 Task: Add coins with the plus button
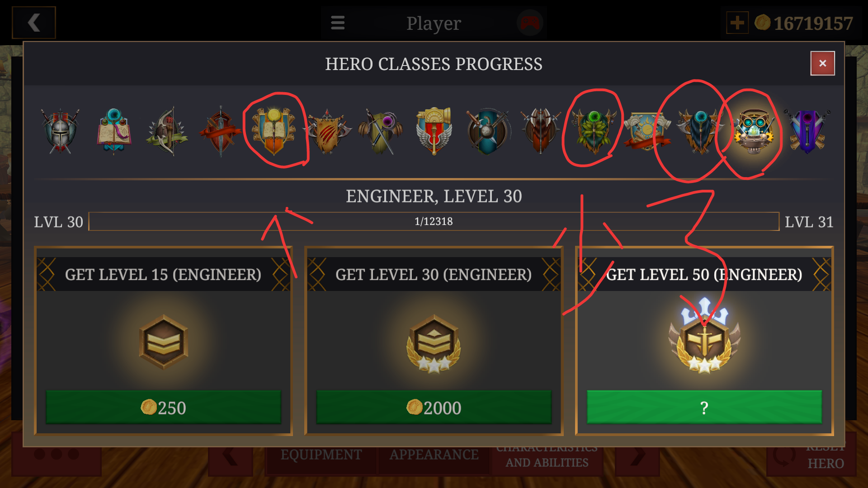click(737, 23)
